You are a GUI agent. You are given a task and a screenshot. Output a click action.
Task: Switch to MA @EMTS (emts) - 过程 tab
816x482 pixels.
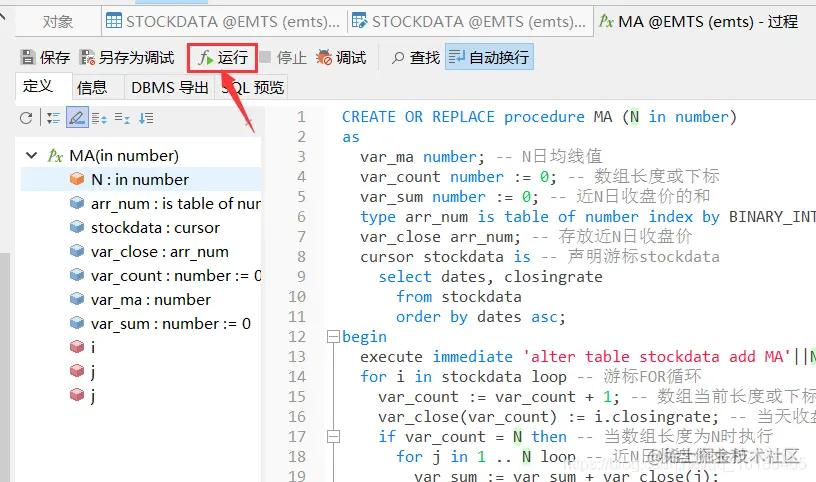[x=698, y=22]
